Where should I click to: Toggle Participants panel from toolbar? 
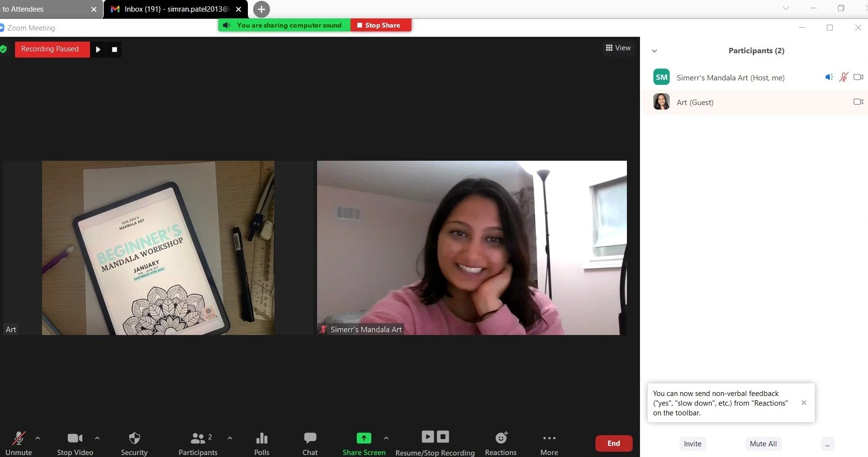[198, 443]
